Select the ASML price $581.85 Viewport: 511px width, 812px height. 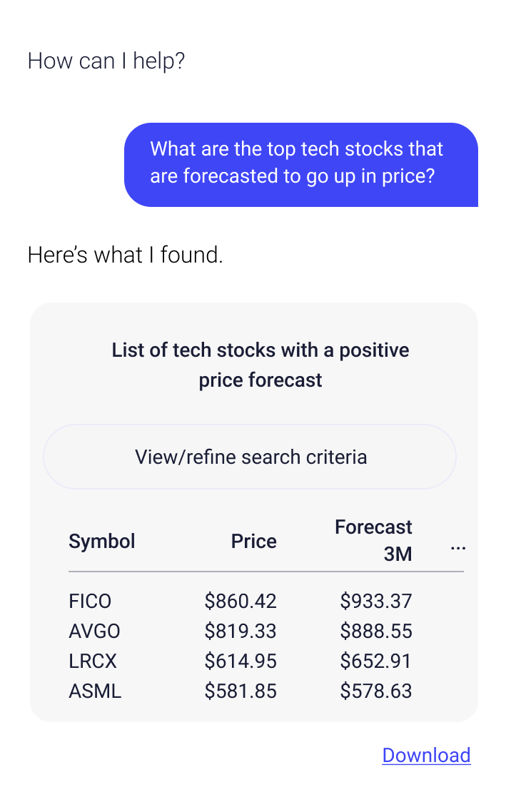(x=241, y=691)
